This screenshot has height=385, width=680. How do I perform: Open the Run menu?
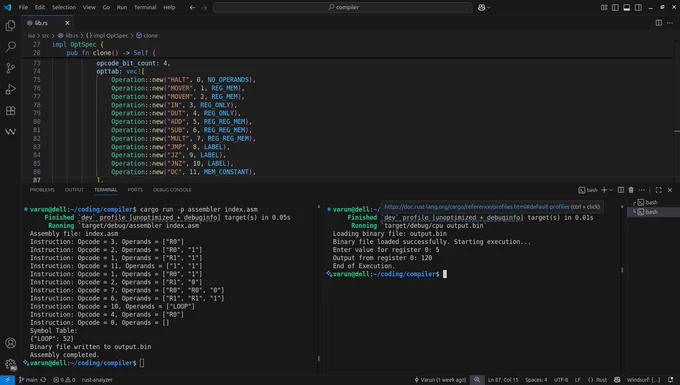[x=122, y=7]
